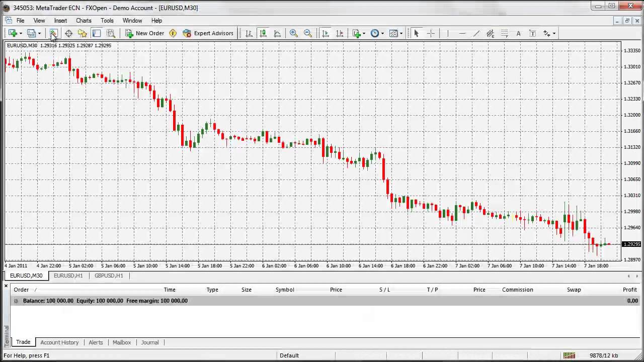
Task: Sort by Profit column header
Action: tap(630, 290)
